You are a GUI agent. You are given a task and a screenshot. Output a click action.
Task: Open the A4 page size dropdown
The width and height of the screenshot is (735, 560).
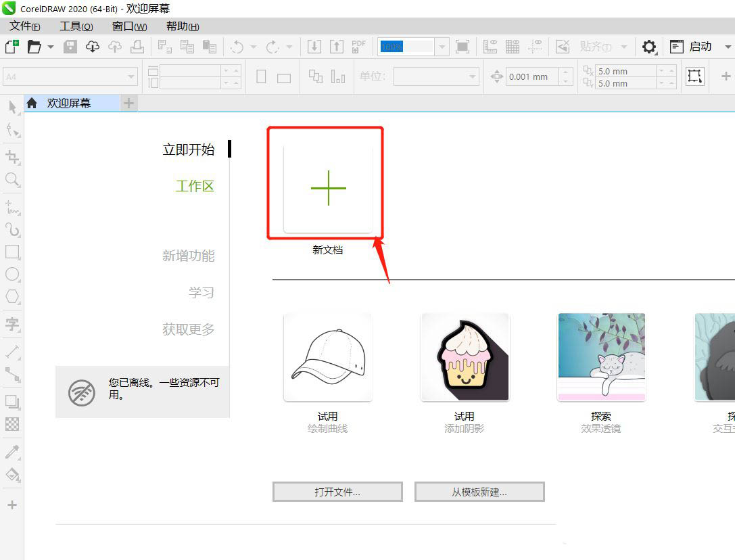point(70,76)
